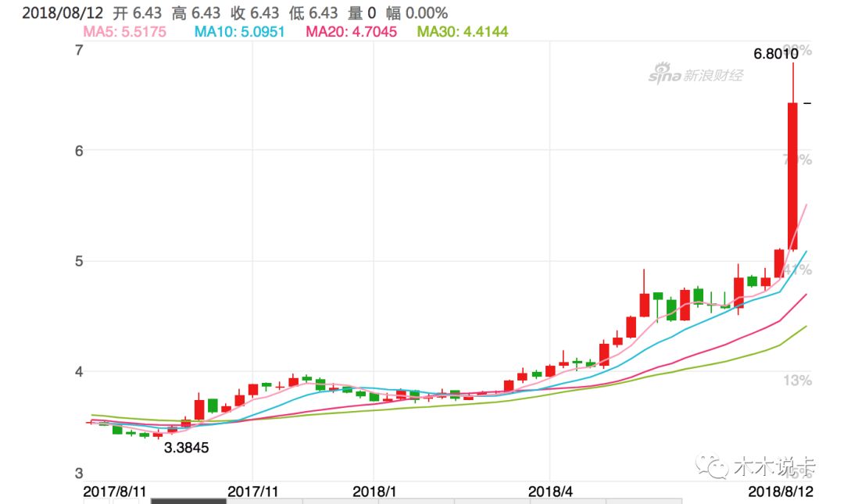844x504 pixels.
Task: Click the 6.8010 high price label
Action: 775,54
